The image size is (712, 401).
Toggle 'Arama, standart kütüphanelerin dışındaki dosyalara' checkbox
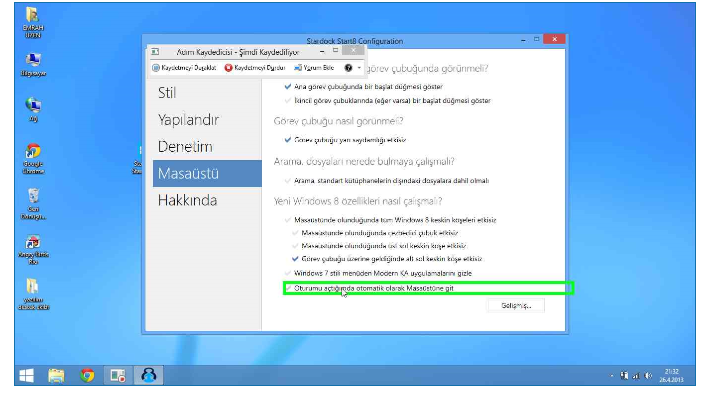click(x=287, y=180)
